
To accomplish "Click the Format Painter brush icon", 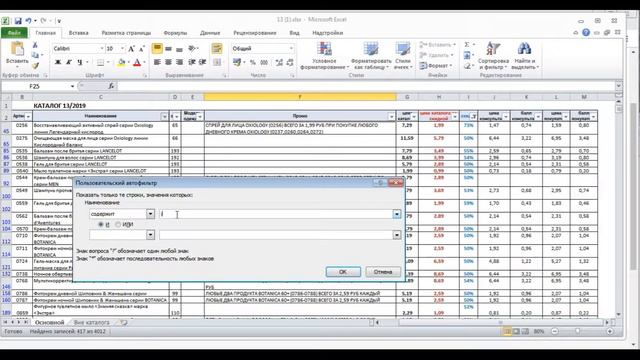I will [35, 65].
